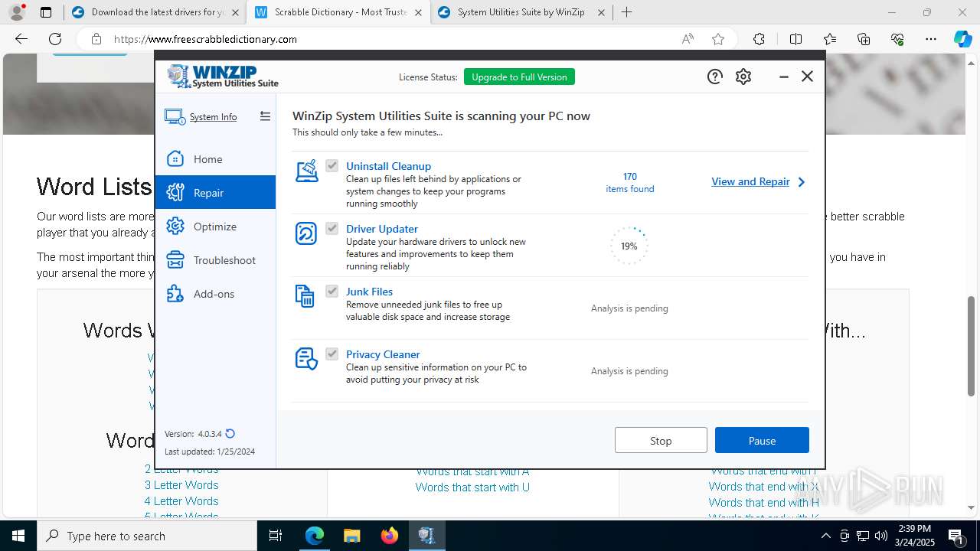Open File Explorer from taskbar

pos(351,536)
